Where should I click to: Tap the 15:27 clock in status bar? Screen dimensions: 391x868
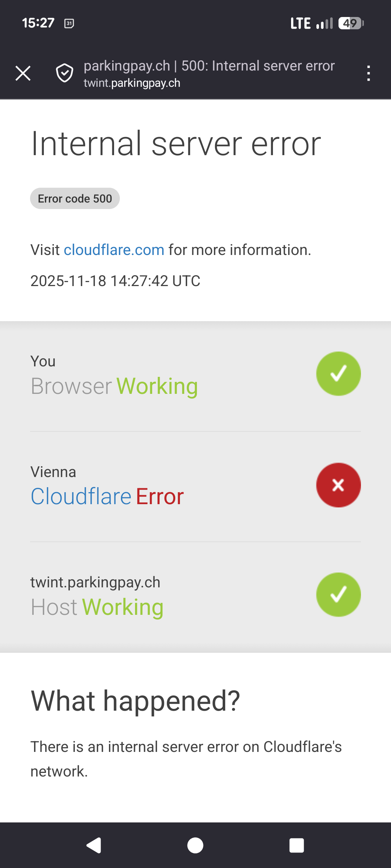click(38, 23)
